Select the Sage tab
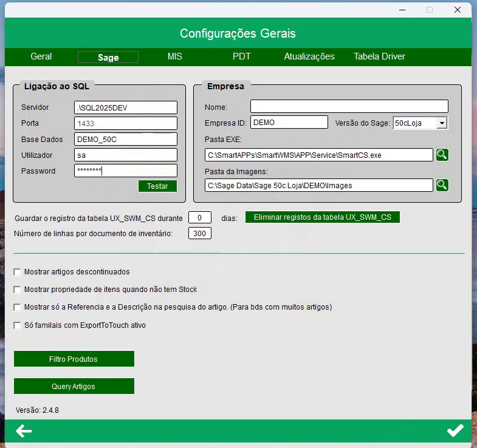The image size is (477, 448). (108, 57)
